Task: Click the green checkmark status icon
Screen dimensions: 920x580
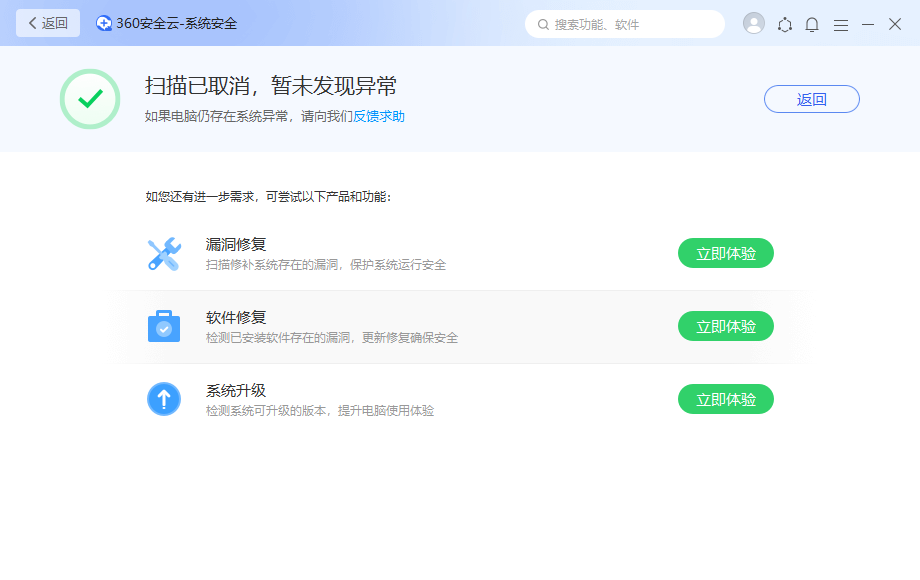Action: 90,99
